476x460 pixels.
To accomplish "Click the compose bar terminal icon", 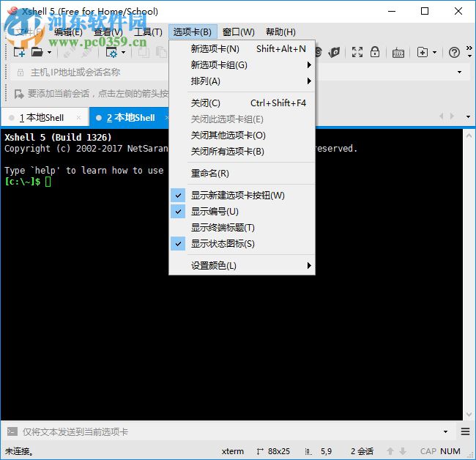I will click(x=12, y=431).
